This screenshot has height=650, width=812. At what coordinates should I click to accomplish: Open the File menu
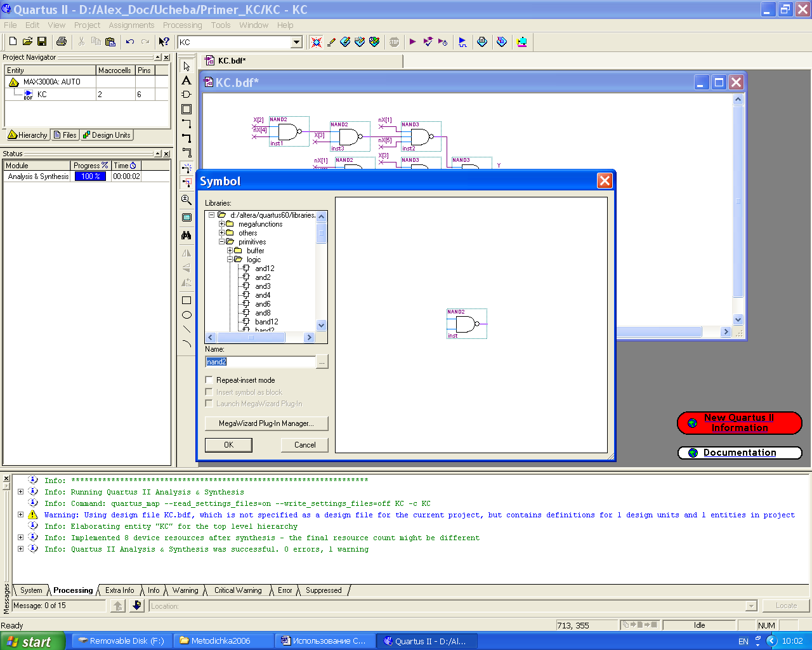click(x=10, y=25)
